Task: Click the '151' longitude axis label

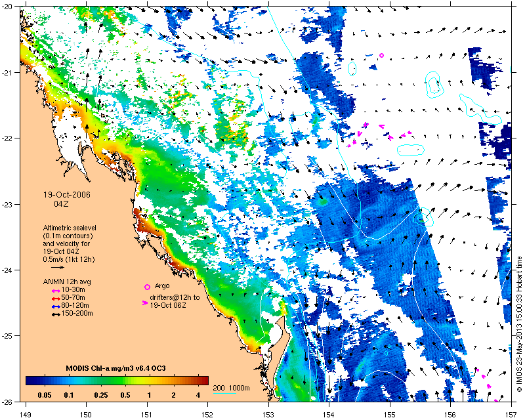Action: [x=146, y=415]
